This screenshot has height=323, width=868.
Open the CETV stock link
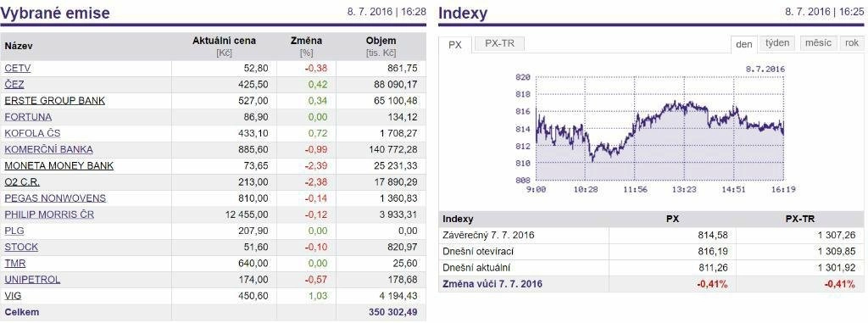[x=17, y=69]
